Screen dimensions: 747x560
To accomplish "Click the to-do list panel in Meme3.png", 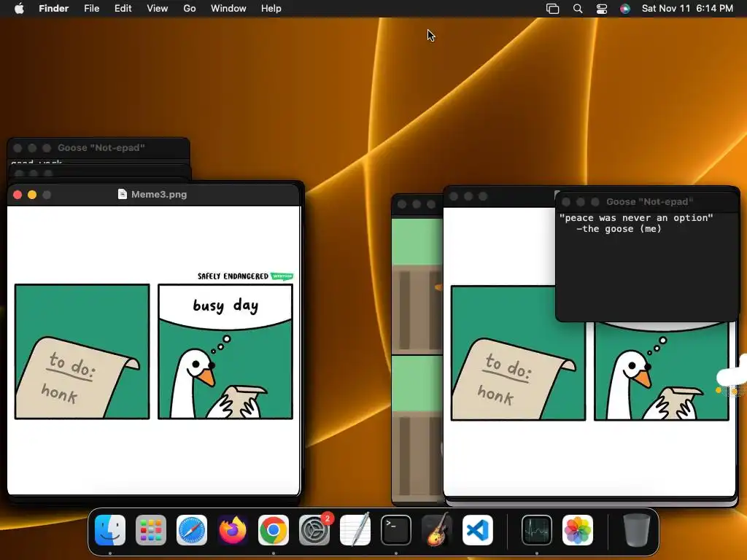I will [82, 351].
